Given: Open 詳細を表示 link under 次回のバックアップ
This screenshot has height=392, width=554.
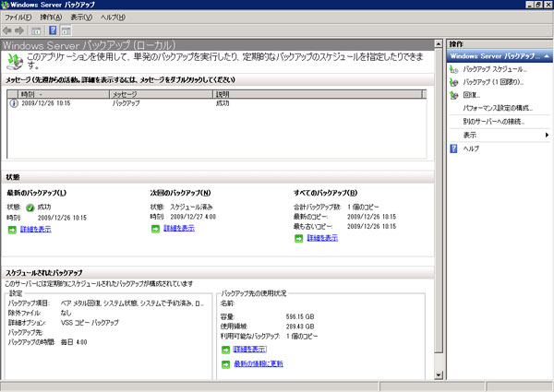Looking at the screenshot, I should [x=179, y=229].
